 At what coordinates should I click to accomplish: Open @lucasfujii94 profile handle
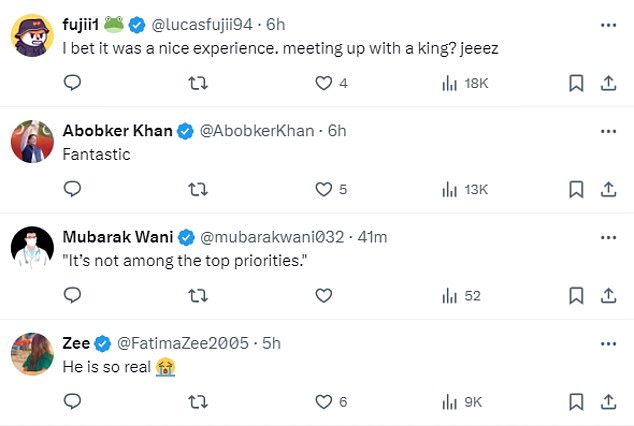click(x=202, y=25)
